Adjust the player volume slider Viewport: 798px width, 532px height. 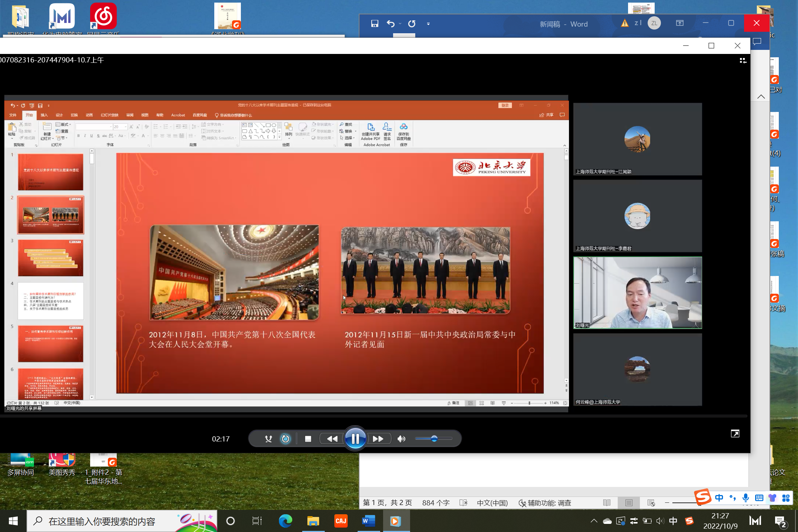pos(434,439)
